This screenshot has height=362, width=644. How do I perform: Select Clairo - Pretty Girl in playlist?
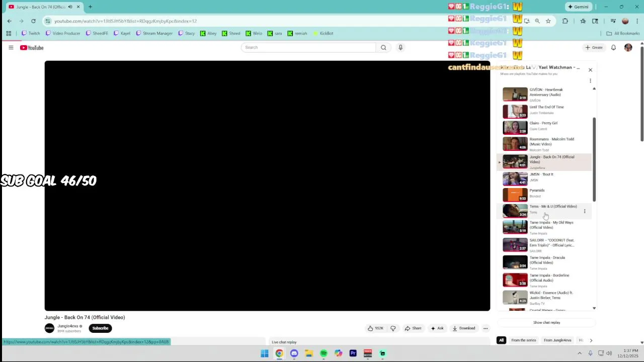(x=544, y=127)
